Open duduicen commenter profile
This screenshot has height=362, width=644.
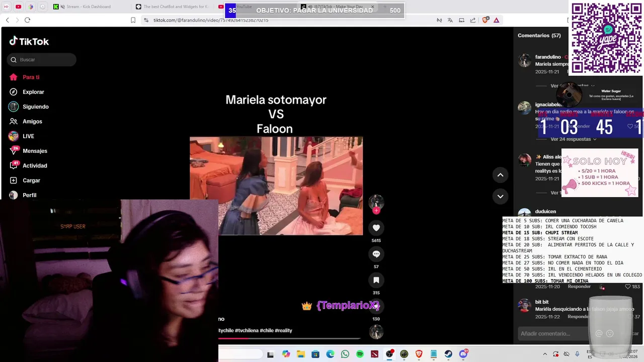(545, 212)
